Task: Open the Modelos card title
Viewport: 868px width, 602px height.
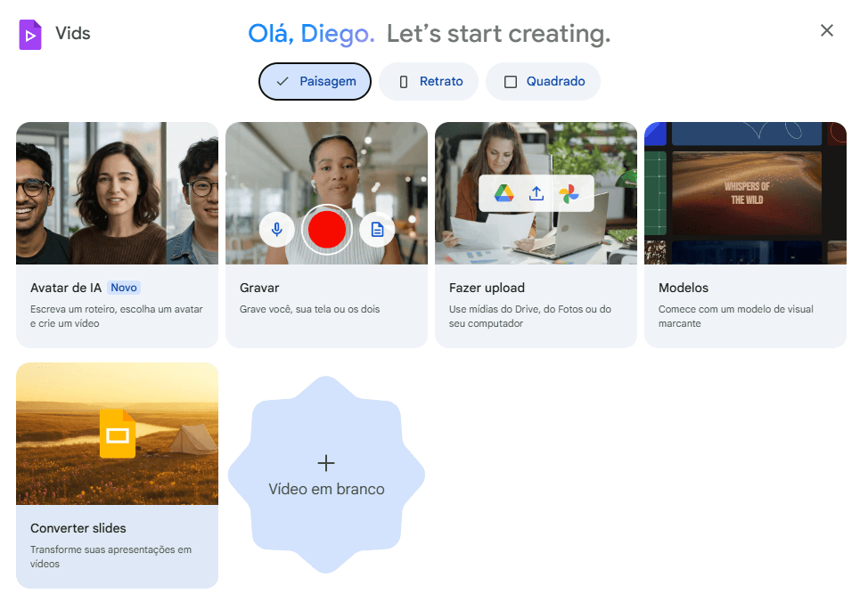Action: 684,288
